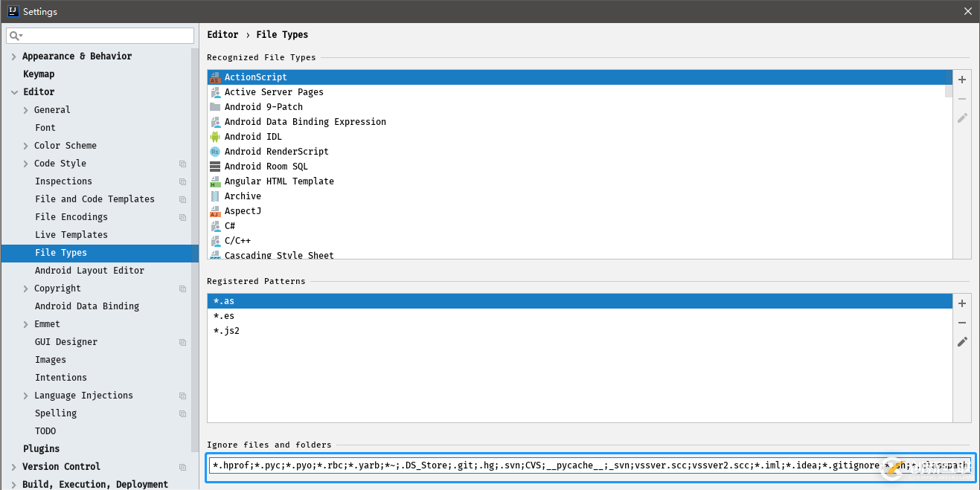Screen dimensions: 980x490
Task: Select the Live Templates settings item
Action: coord(71,235)
